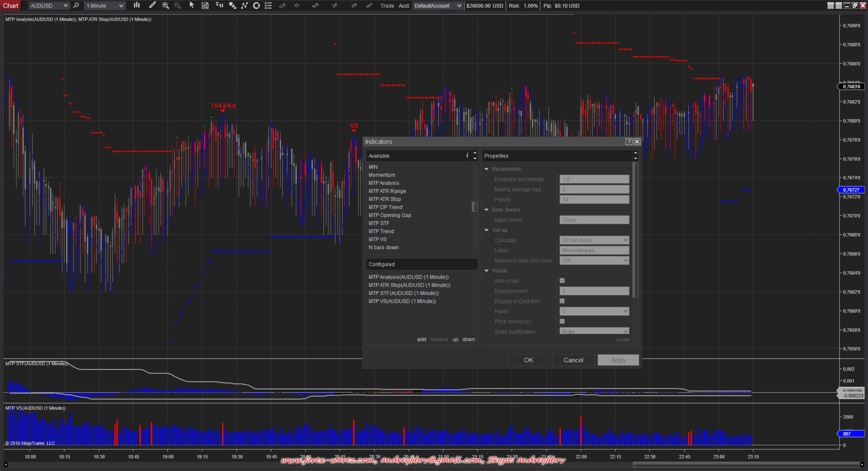The image size is (868, 471).
Task: Click the arrow cursor pointer icon
Action: click(x=192, y=5)
